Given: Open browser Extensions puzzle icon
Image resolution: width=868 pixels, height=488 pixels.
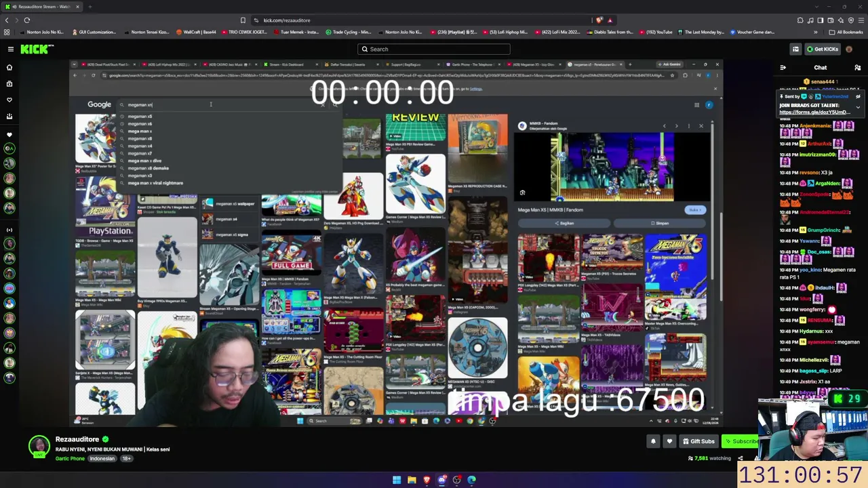Looking at the screenshot, I should click(800, 20).
